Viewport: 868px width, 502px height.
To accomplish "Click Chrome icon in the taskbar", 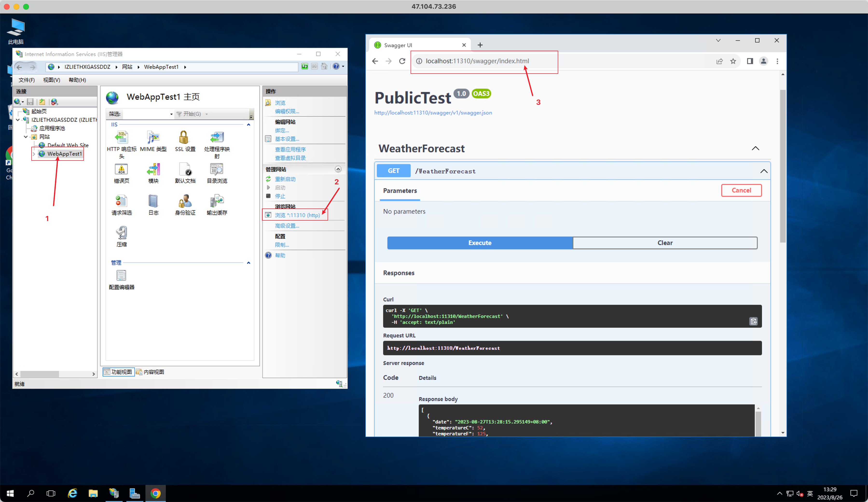I will [155, 493].
